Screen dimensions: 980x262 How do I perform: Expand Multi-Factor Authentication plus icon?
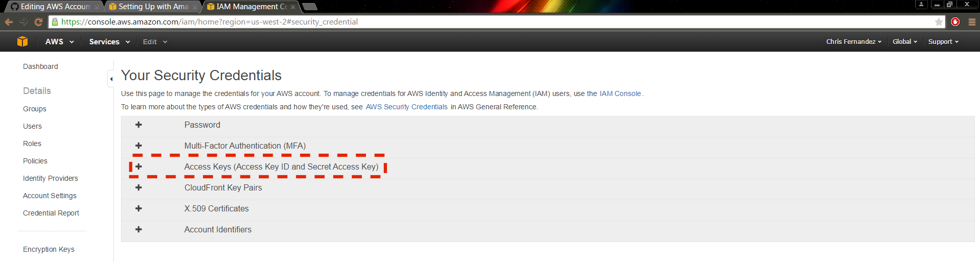pyautogui.click(x=138, y=146)
